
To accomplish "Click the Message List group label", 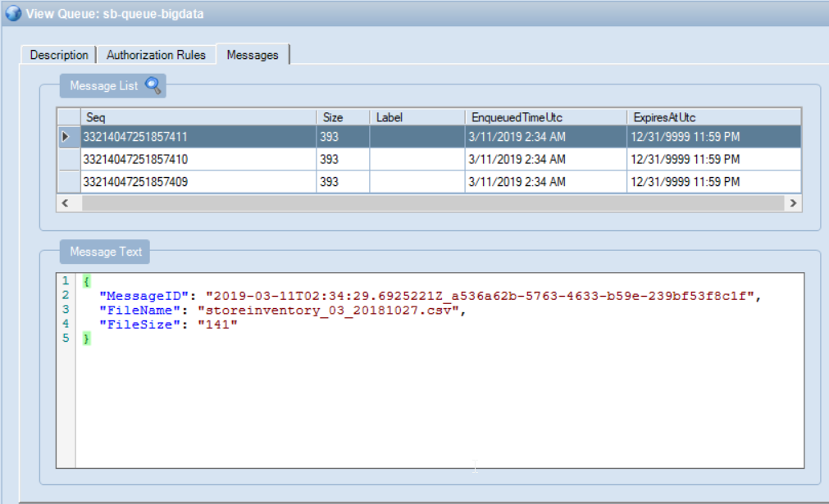I will [103, 85].
